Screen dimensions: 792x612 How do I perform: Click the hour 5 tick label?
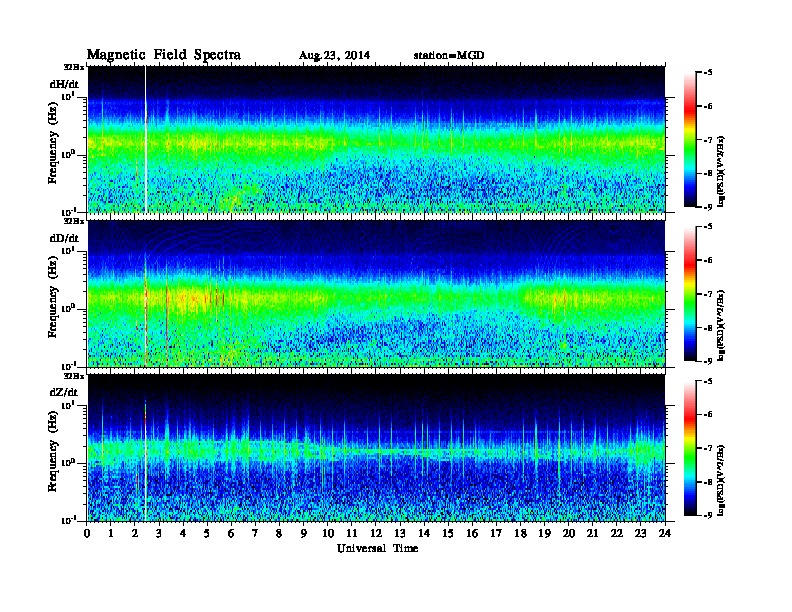coord(207,533)
